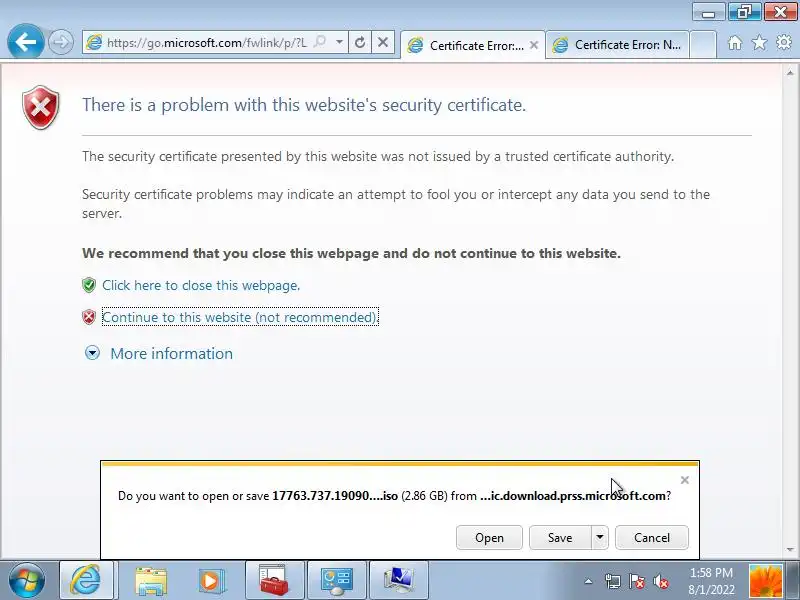Expand the Save button dropdown arrow
The width and height of the screenshot is (800, 600).
click(600, 538)
